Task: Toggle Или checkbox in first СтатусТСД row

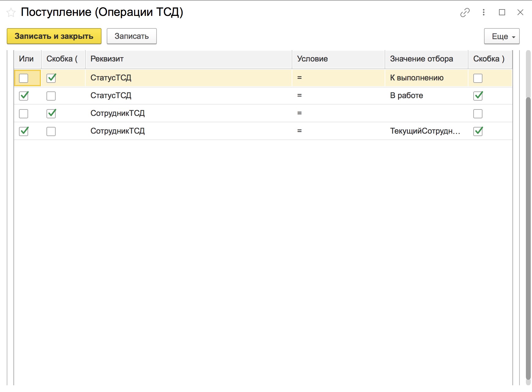Action: (x=24, y=78)
